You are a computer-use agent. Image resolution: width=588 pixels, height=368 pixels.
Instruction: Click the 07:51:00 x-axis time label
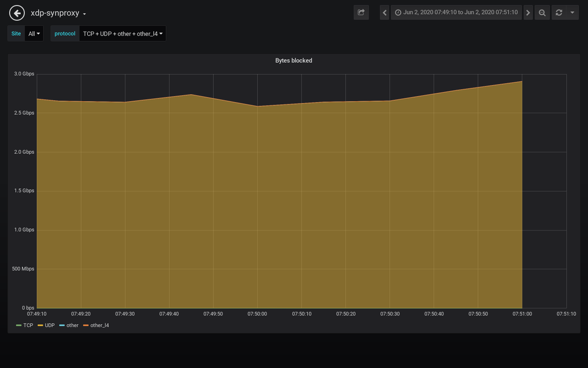click(522, 314)
